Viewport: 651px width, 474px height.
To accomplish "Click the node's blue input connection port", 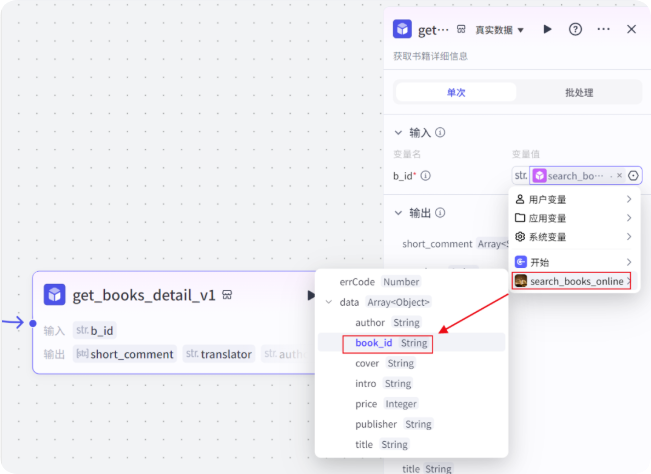I will coord(33,323).
